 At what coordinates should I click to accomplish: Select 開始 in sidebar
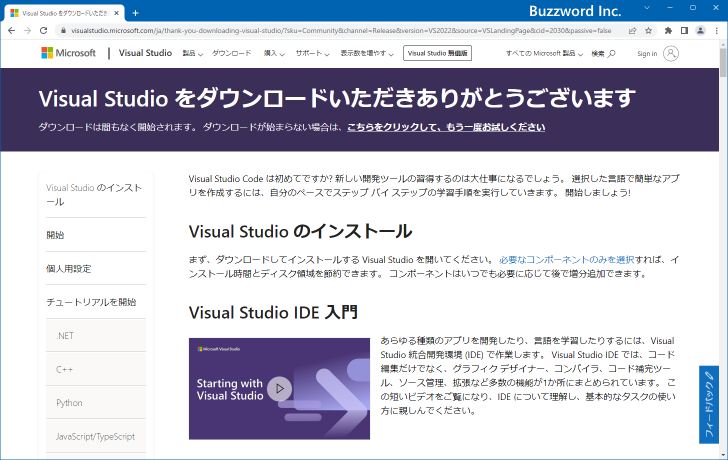pyautogui.click(x=96, y=235)
